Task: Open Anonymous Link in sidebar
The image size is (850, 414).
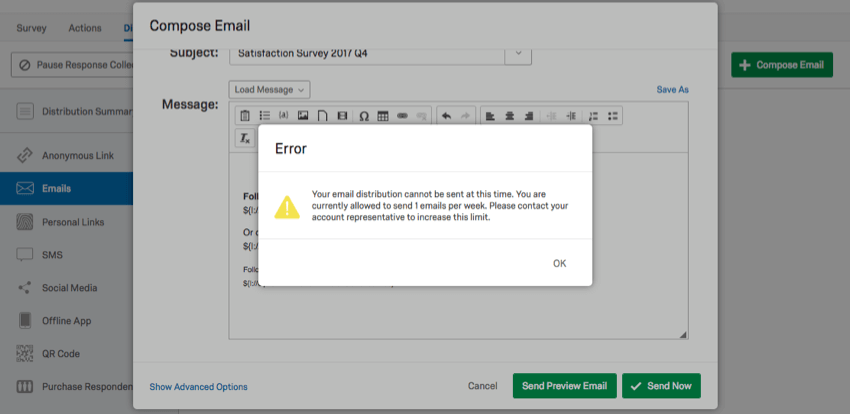Action: [x=77, y=156]
